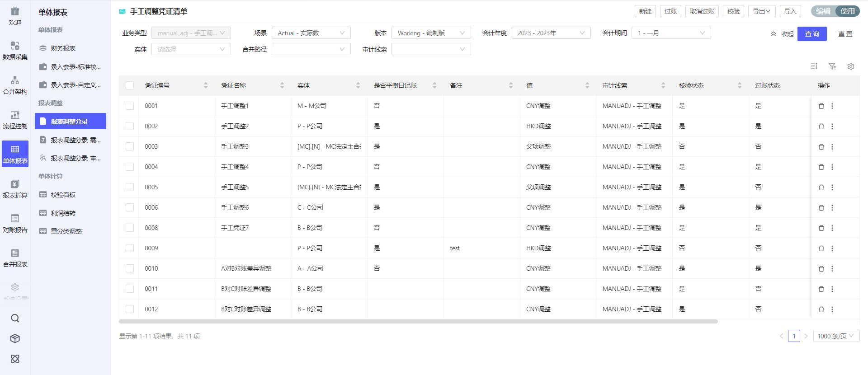The height and width of the screenshot is (375, 868).
Task: Switch the mode toggle to 使用
Action: [847, 11]
